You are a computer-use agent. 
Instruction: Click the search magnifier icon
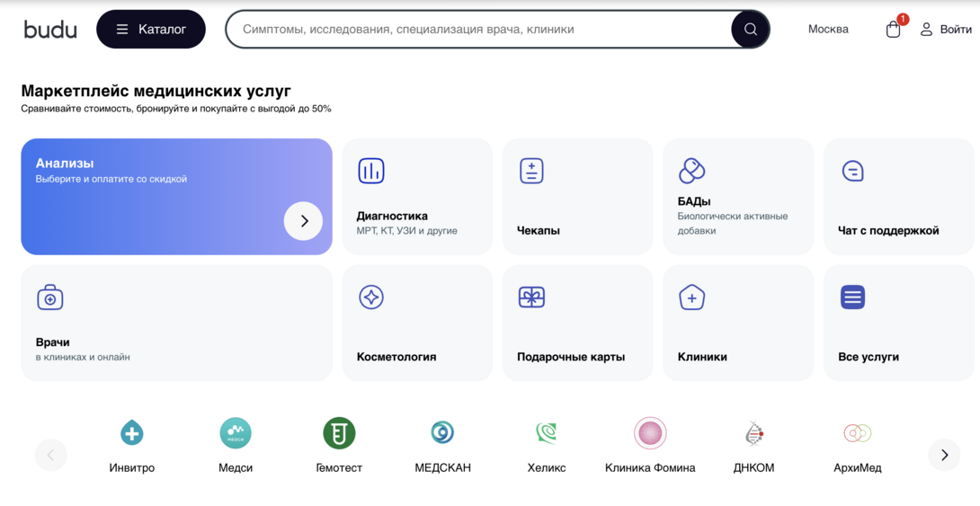750,30
